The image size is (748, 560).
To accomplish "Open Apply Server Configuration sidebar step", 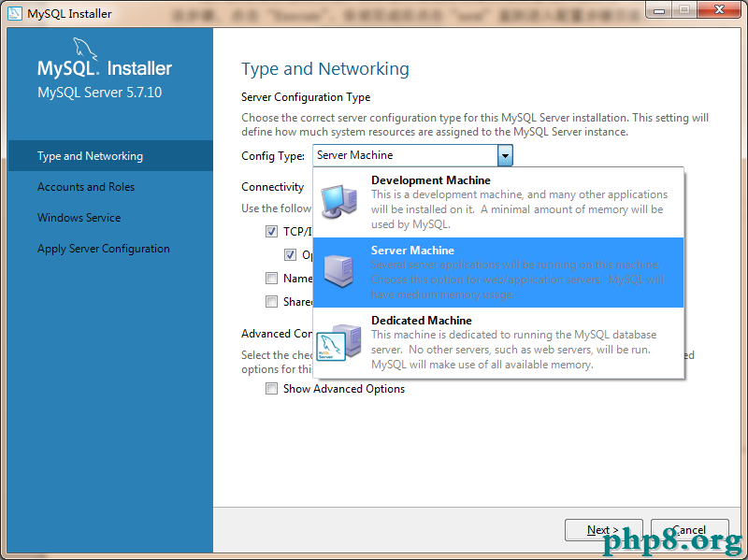I will 110,249.
